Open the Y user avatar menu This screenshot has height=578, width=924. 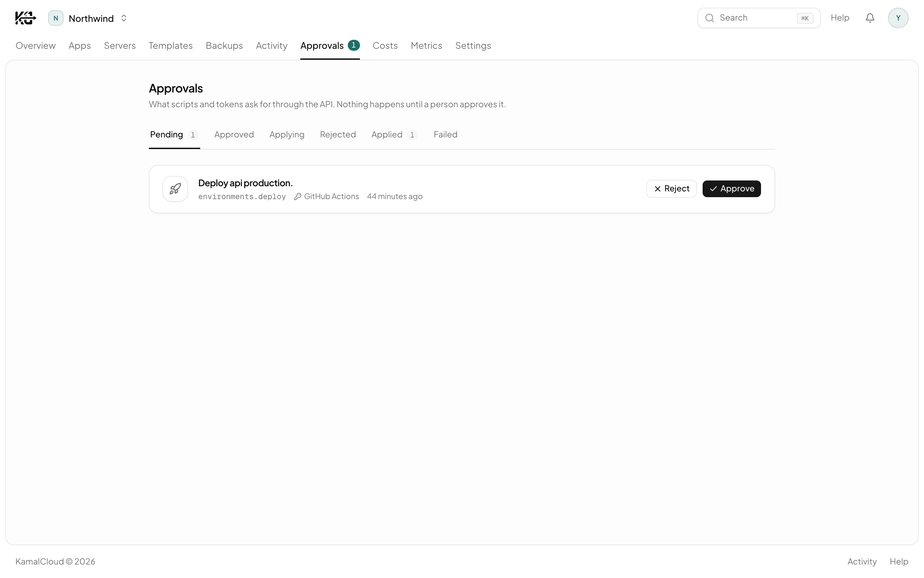coord(898,18)
